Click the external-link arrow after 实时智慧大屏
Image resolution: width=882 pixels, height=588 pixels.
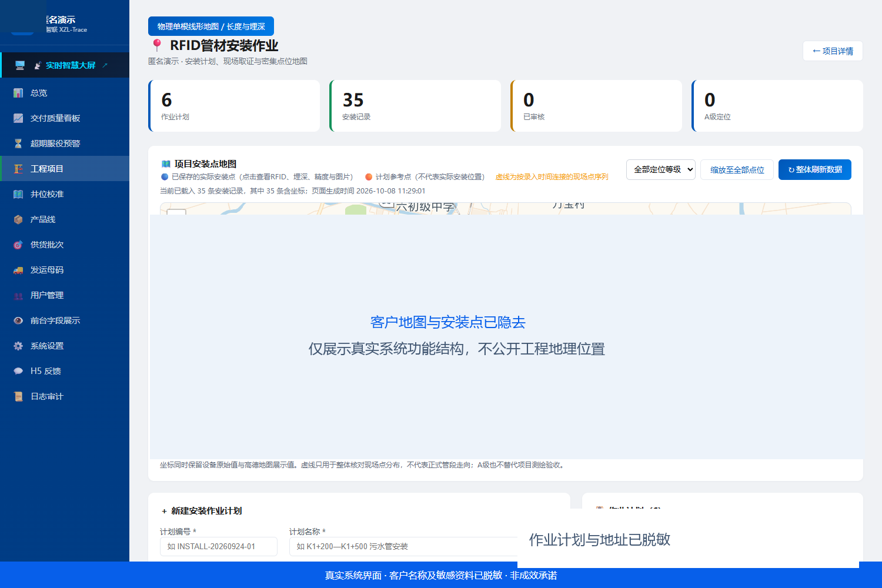[x=105, y=65]
